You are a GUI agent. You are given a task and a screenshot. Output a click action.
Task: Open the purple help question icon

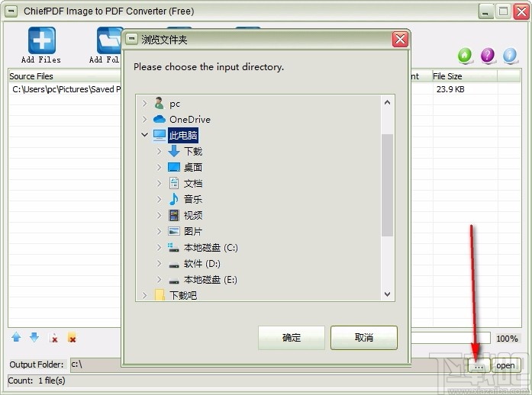[488, 55]
